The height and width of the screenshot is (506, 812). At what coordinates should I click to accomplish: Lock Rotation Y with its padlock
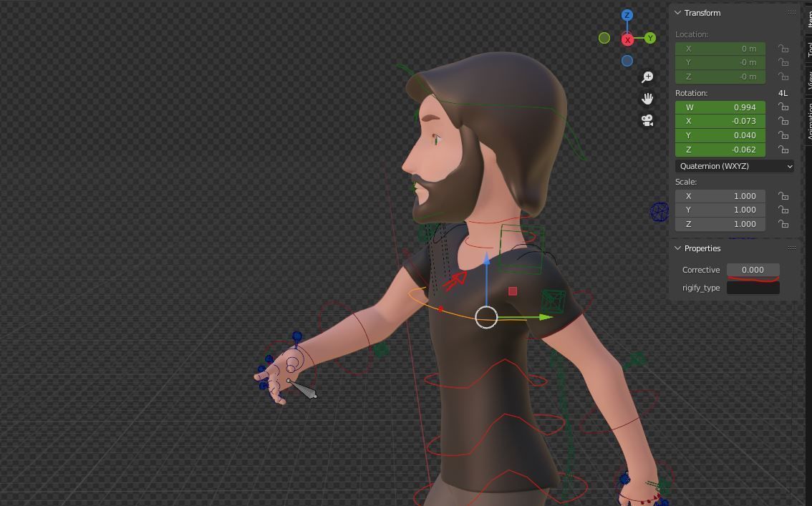tap(783, 135)
